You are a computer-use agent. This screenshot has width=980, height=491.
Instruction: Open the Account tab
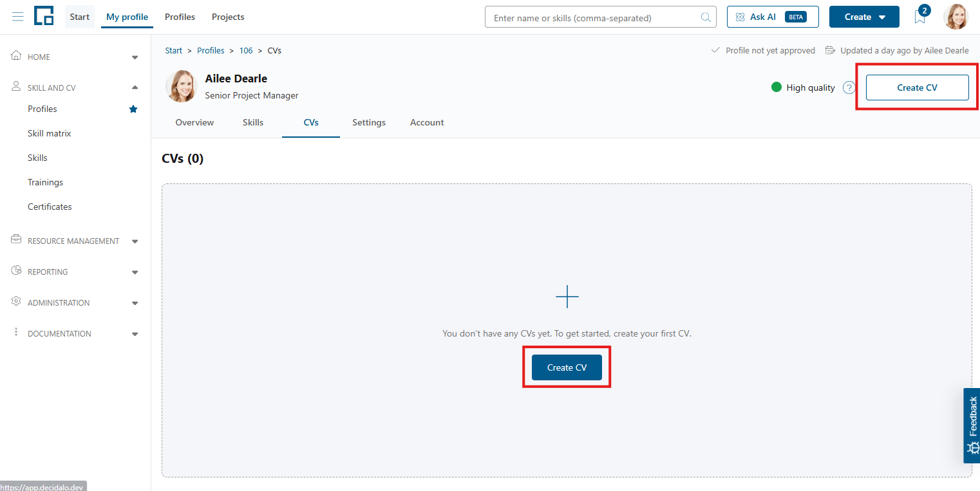pos(427,122)
